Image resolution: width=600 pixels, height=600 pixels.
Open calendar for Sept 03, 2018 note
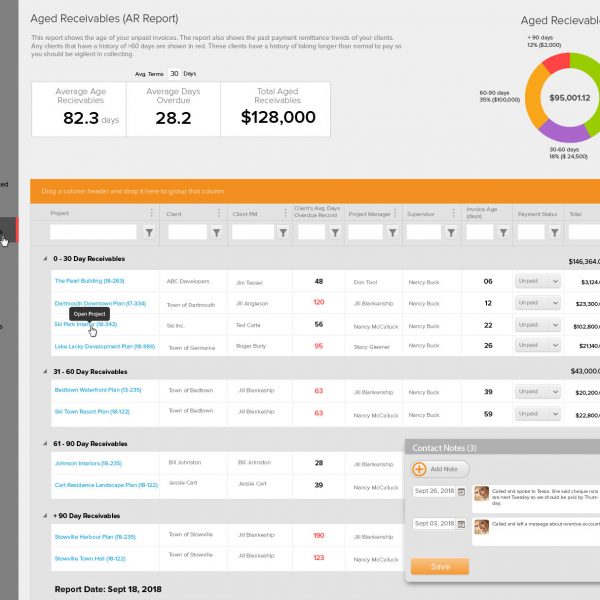coord(461,524)
